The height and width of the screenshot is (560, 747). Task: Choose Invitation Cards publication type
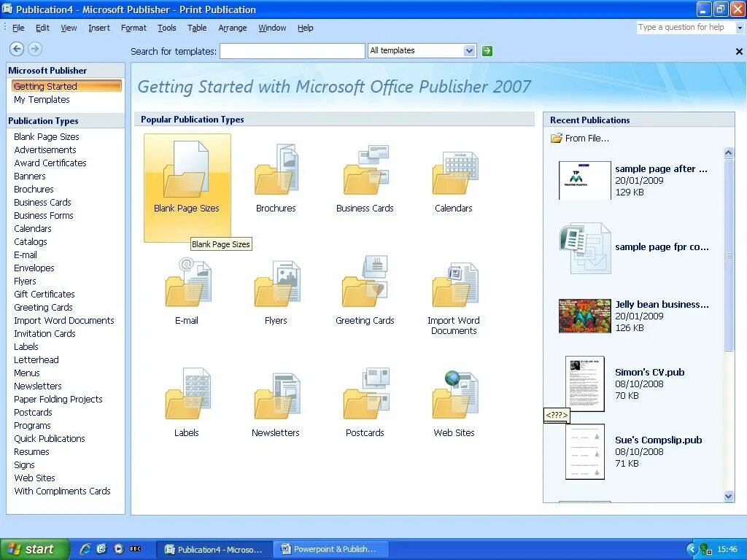point(44,334)
